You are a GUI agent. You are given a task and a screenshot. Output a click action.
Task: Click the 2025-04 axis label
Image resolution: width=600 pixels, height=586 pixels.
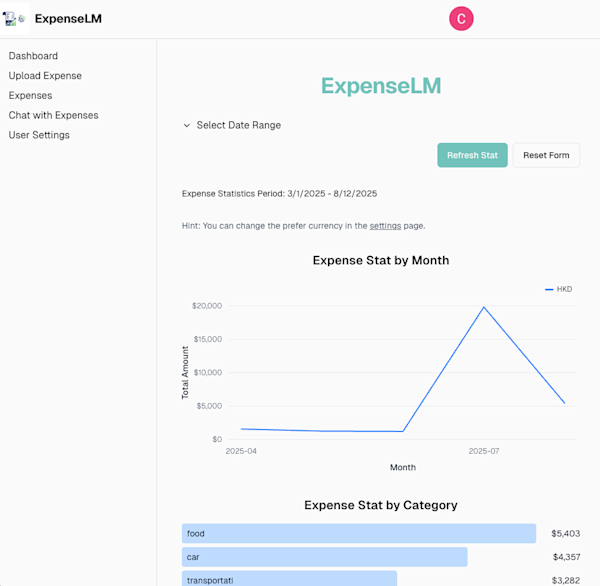[241, 451]
